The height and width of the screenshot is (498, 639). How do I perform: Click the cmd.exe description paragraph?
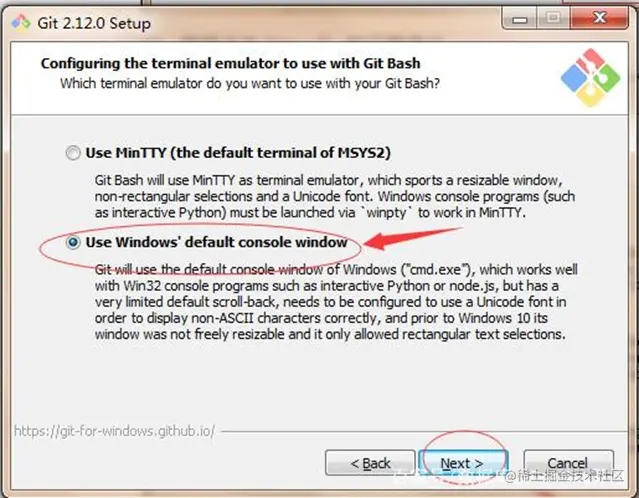click(x=336, y=302)
